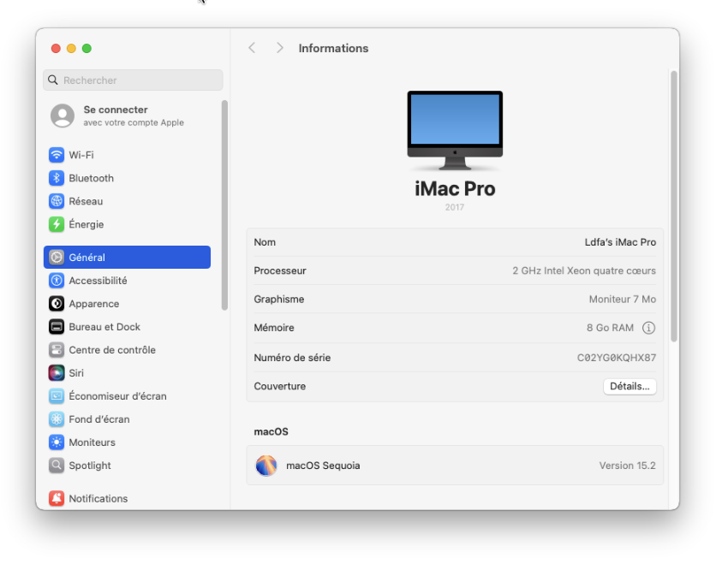Click the computer name Ldfa's iMac Pro
Screen dimensions: 728x564
tap(620, 242)
